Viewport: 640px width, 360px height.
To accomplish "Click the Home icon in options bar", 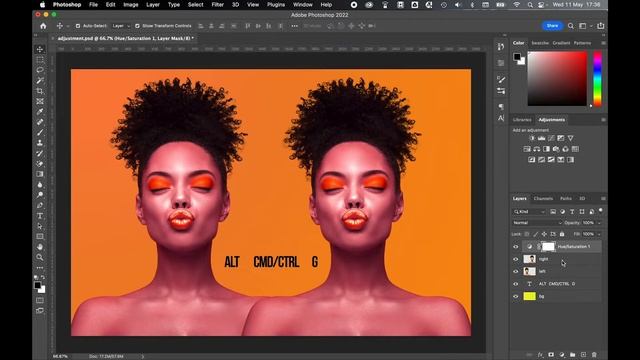I will pyautogui.click(x=43, y=26).
